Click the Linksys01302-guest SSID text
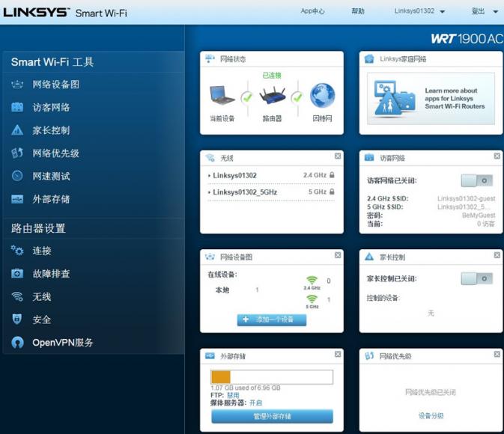Viewport: 504px width, 434px height. (x=466, y=198)
